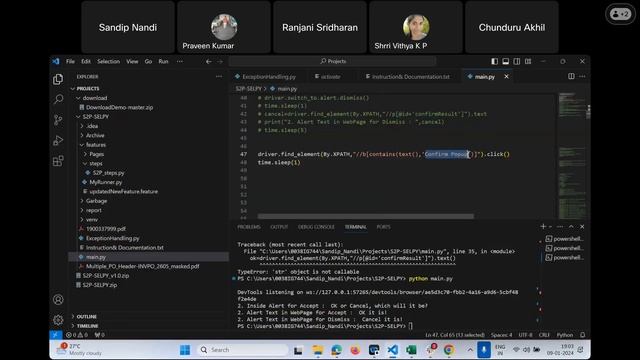The width and height of the screenshot is (640, 360).
Task: Expand the TIMELINE section
Action: click(87, 326)
